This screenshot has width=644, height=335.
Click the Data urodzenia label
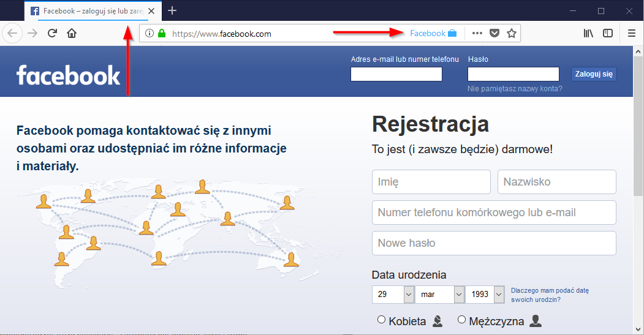(409, 274)
